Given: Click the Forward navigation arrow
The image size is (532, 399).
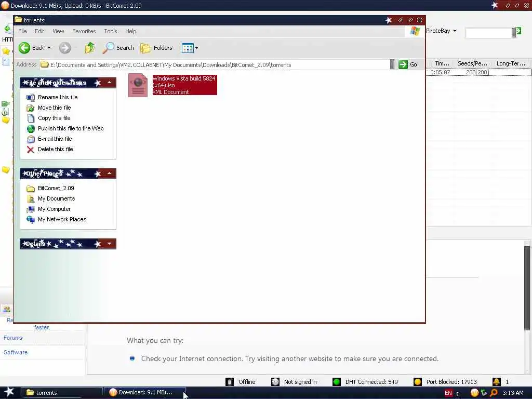Looking at the screenshot, I should point(65,48).
